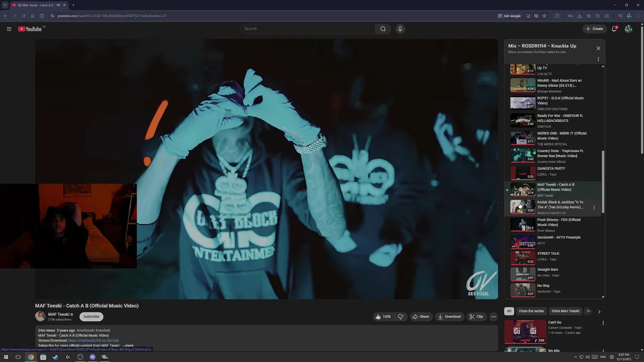This screenshot has width=644, height=362.
Task: Open browser extensions puzzle icon
Action: [x=557, y=16]
